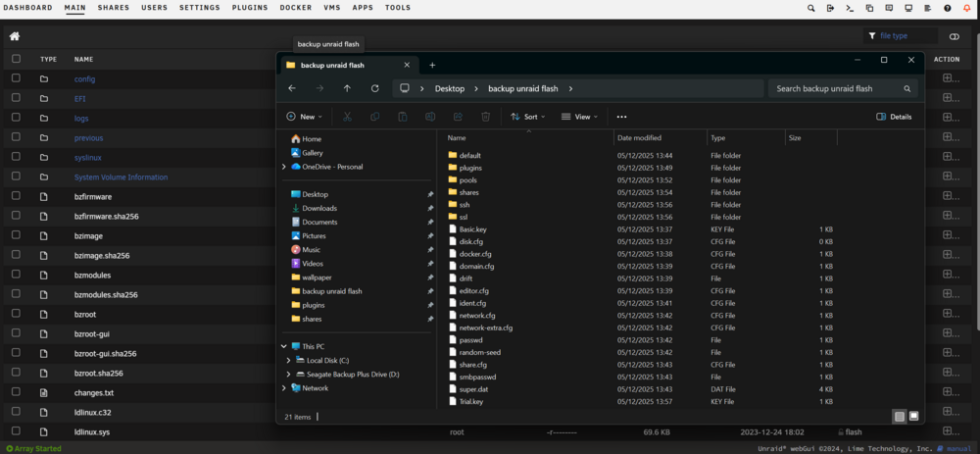980x454 pixels.
Task: Expand OneDrive - Personal tree node
Action: coord(284,167)
